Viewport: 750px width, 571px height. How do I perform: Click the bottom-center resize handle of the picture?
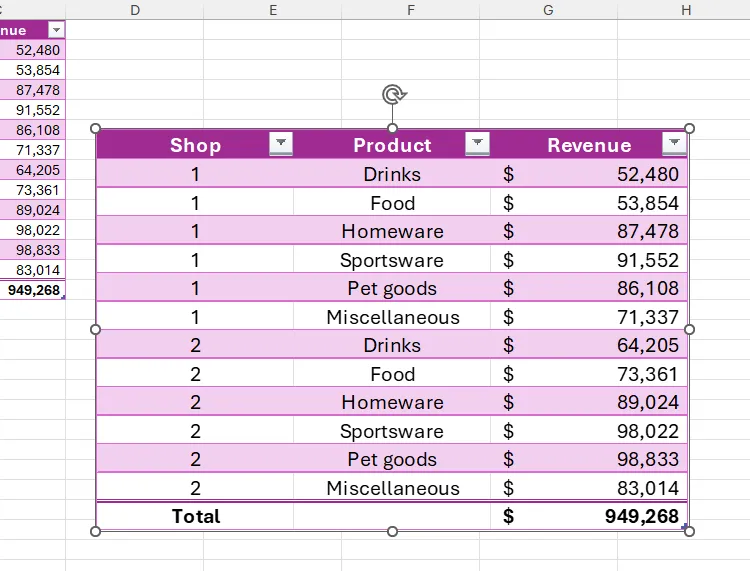(x=392, y=531)
